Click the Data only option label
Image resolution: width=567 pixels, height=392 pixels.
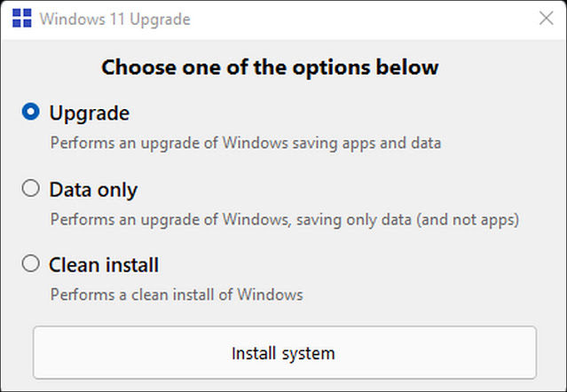(93, 190)
